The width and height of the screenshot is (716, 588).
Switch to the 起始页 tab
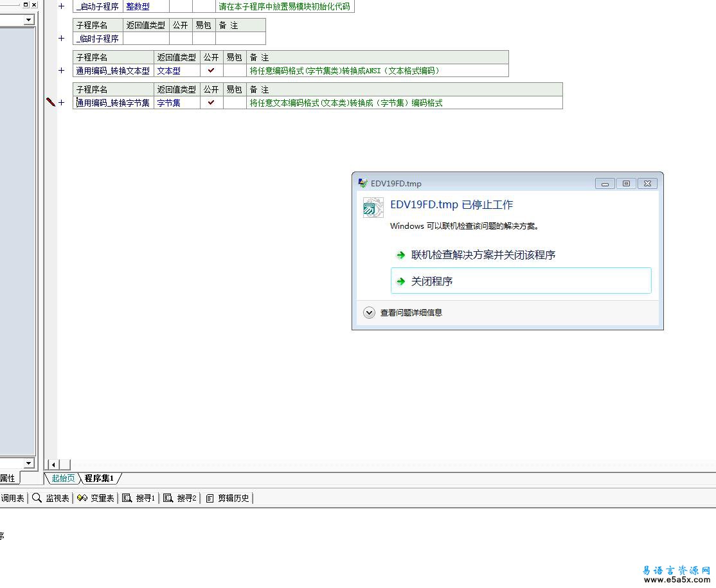[63, 478]
